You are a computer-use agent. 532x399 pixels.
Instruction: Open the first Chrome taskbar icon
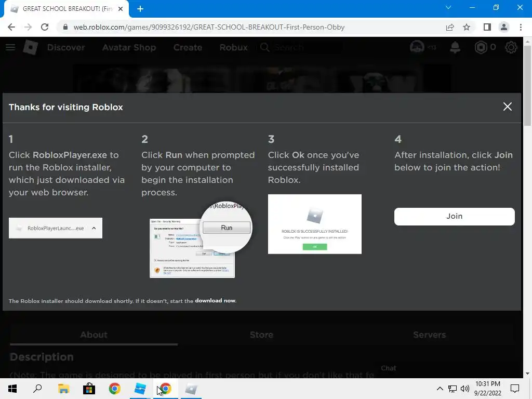[115, 389]
